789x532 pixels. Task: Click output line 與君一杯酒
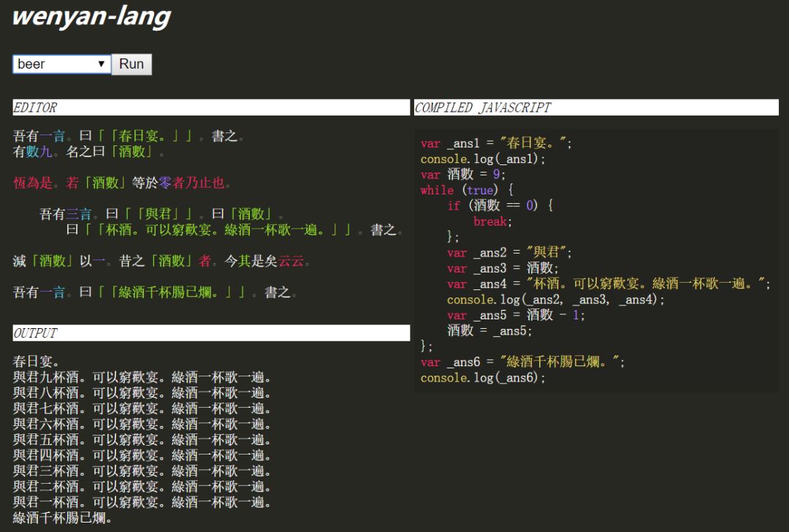pyautogui.click(x=142, y=502)
